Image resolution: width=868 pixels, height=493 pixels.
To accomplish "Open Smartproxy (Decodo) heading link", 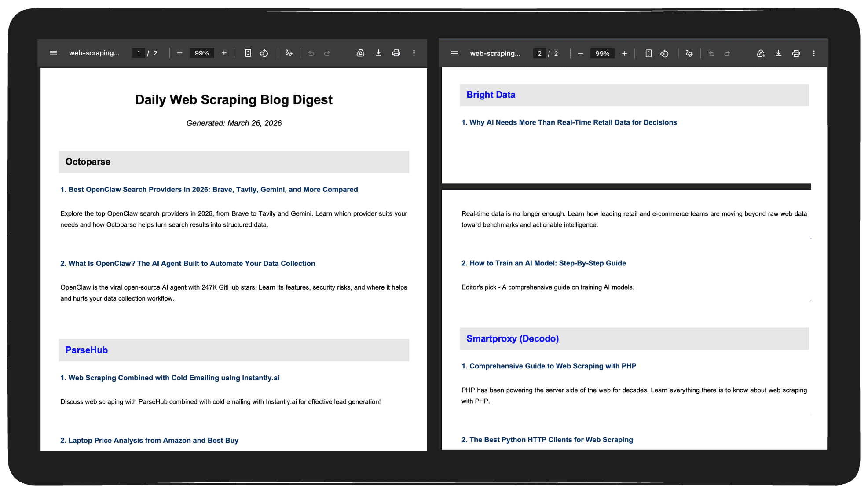I will point(513,338).
